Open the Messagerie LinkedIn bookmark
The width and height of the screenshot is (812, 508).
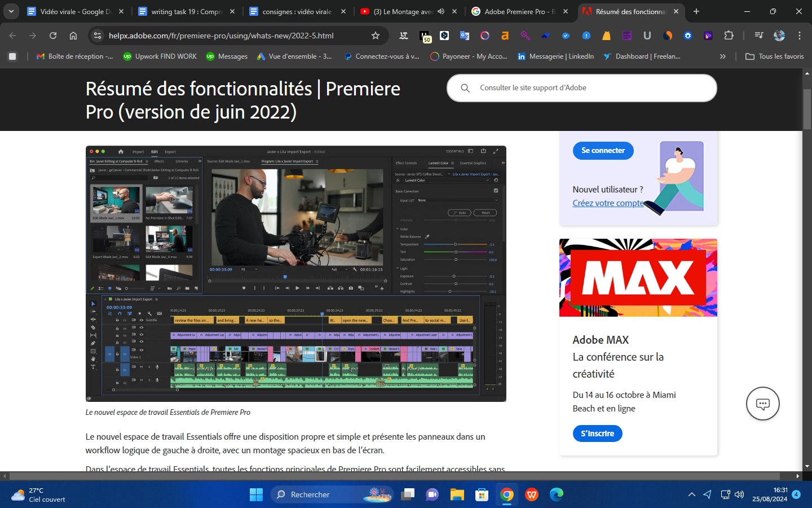coord(555,56)
